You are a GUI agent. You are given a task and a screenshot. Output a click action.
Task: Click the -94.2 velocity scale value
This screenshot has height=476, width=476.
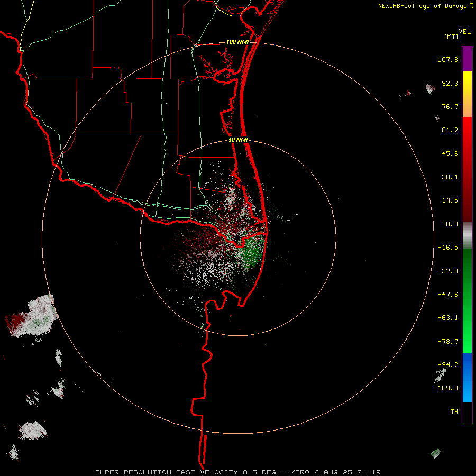pos(448,364)
